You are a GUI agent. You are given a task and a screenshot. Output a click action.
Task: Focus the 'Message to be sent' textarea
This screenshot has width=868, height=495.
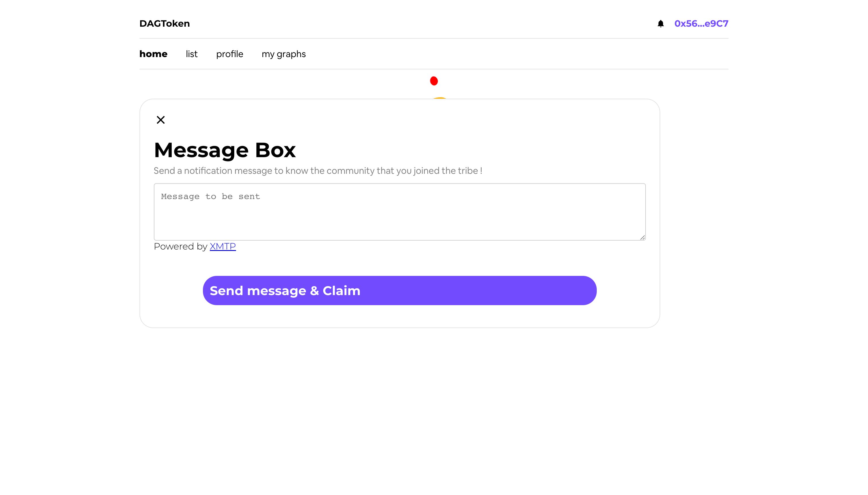400,212
